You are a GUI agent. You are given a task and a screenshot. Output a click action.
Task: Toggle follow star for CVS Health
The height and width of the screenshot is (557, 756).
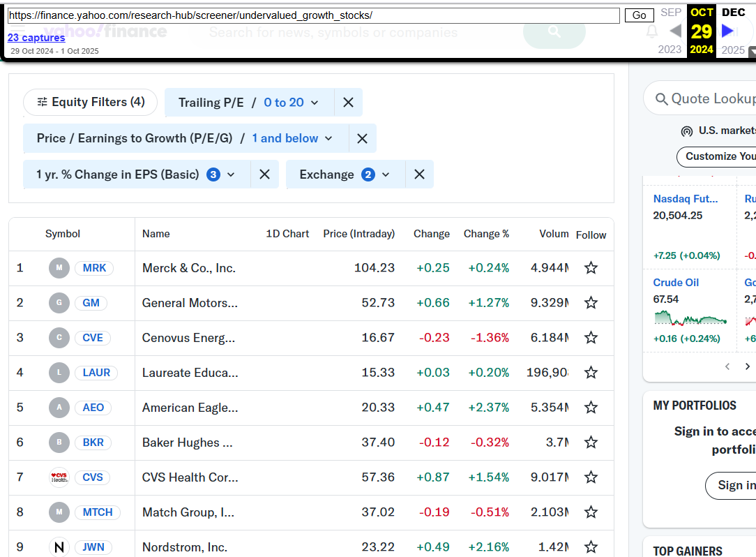tap(591, 477)
